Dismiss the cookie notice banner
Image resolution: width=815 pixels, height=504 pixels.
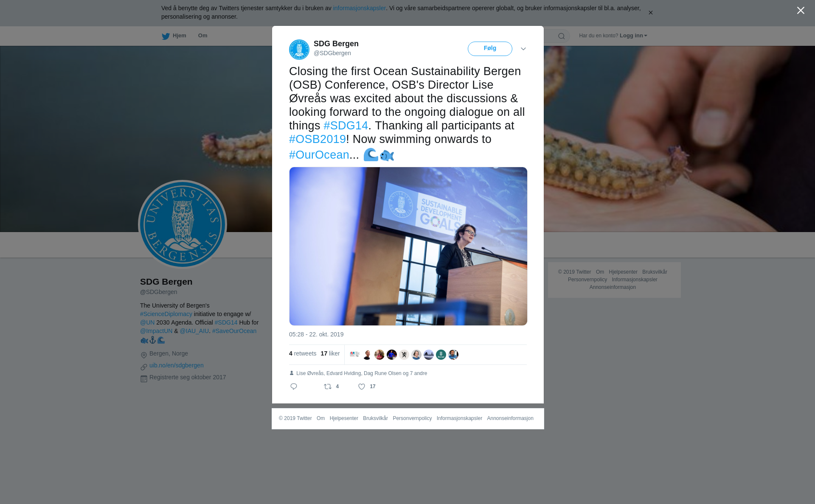tap(650, 13)
